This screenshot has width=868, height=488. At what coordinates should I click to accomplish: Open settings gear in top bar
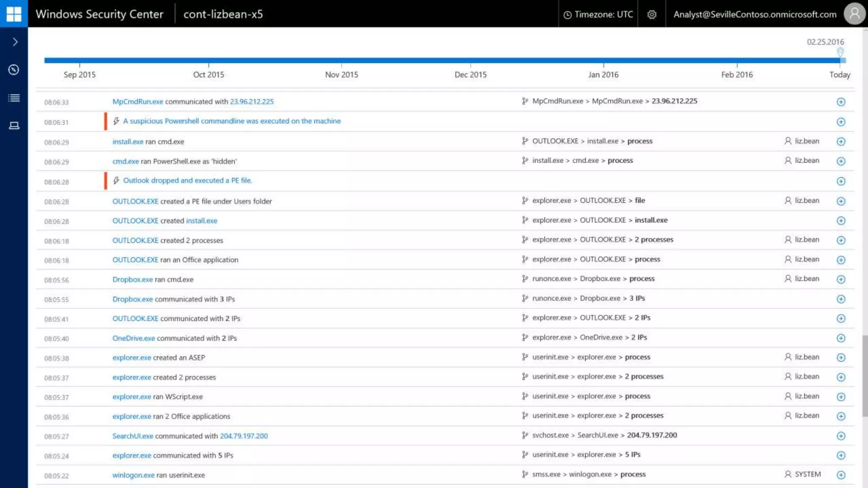[x=652, y=14]
